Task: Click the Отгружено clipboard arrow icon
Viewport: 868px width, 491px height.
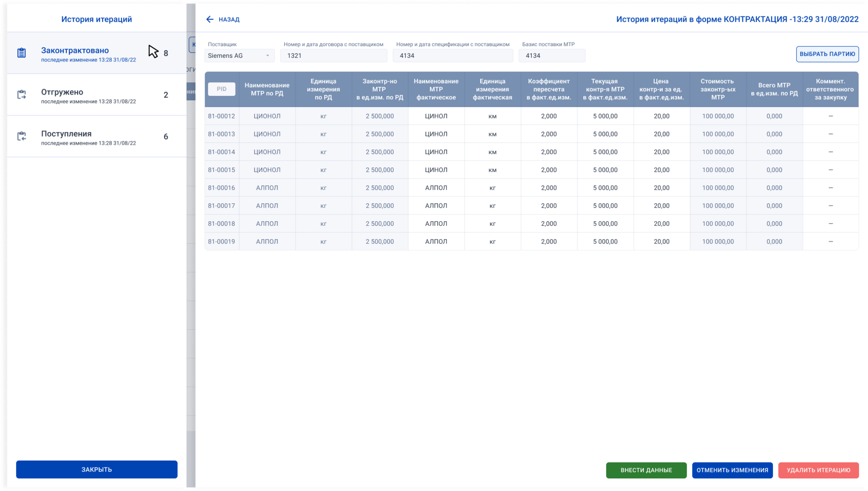Action: pyautogui.click(x=21, y=94)
